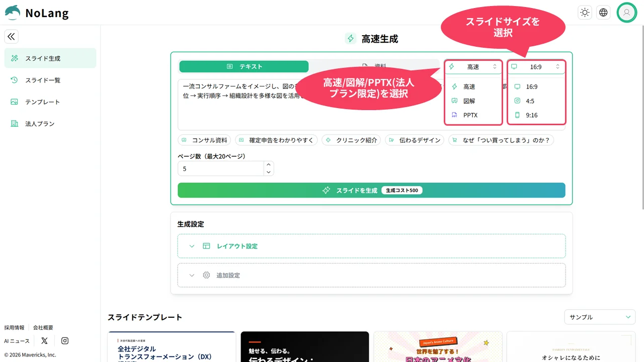
Task: Click the history icon next to スライド一覧
Action: pyautogui.click(x=15, y=80)
